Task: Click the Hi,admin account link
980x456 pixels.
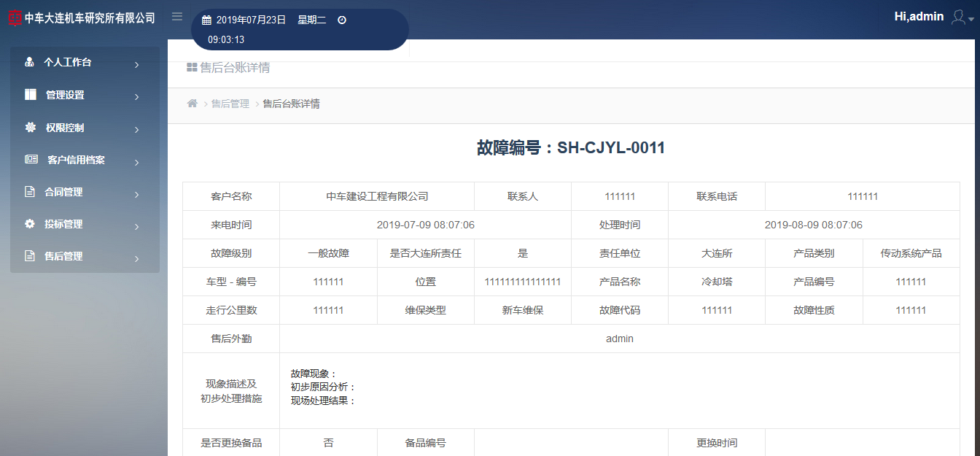Action: point(918,16)
